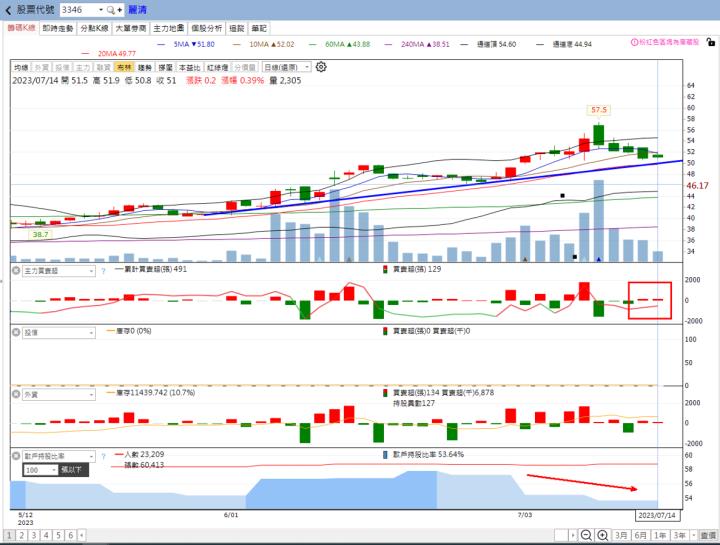Toggle 趨勢 trend line overlay
The image size is (720, 545).
point(145,67)
